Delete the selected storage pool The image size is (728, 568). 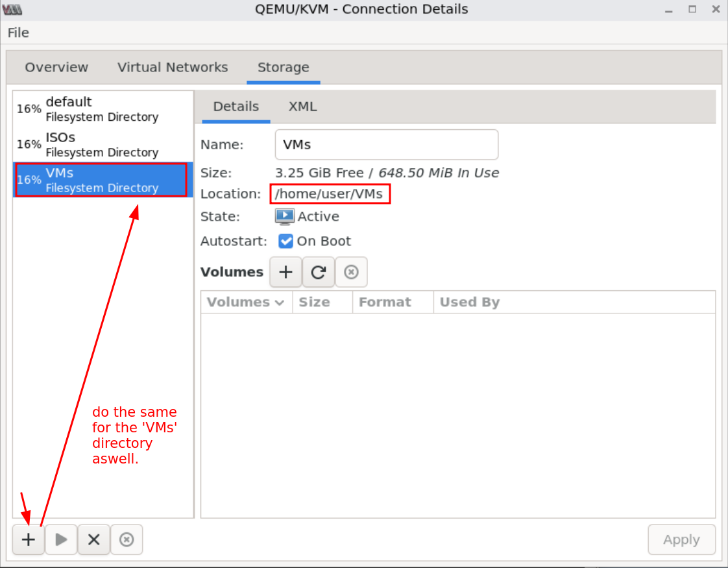(127, 539)
